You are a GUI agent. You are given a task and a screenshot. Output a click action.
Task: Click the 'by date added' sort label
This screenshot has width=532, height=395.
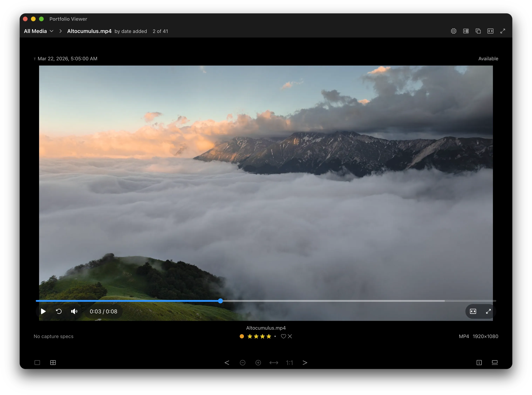tap(131, 31)
